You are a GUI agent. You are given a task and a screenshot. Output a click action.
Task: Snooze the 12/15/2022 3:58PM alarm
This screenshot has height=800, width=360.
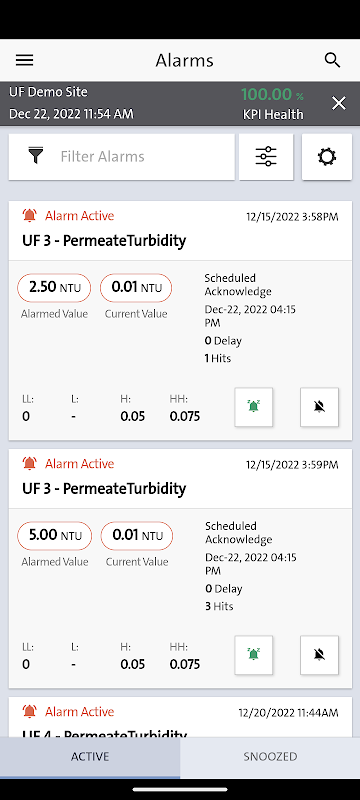[x=253, y=407]
